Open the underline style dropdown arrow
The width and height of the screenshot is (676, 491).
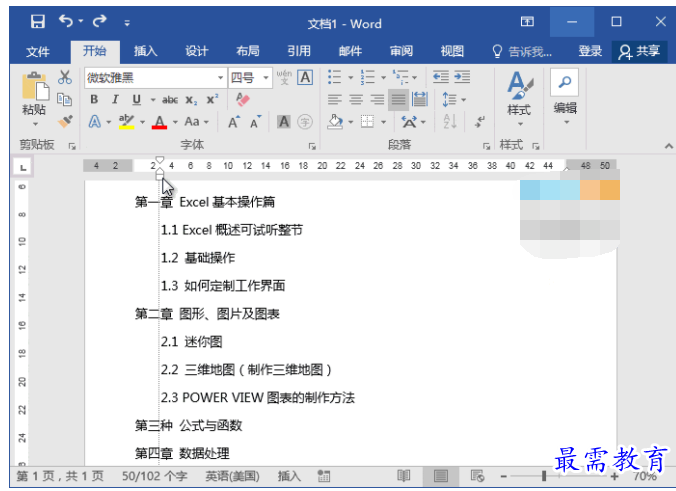[x=153, y=100]
